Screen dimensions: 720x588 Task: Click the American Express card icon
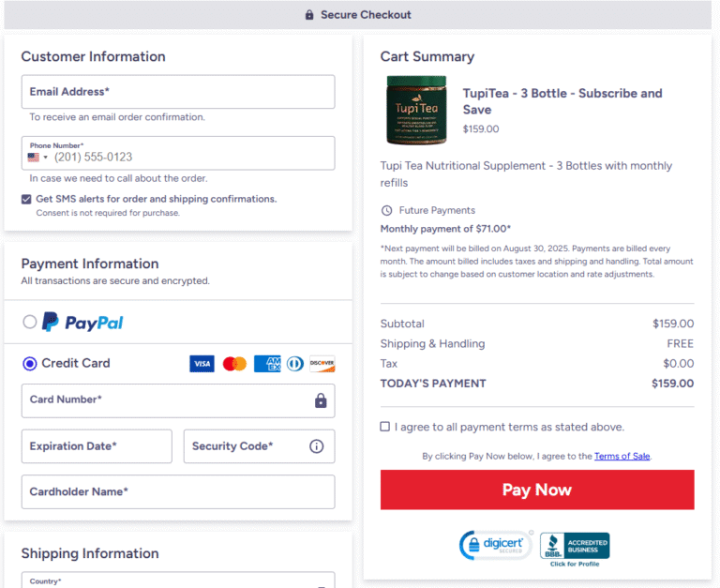click(267, 364)
